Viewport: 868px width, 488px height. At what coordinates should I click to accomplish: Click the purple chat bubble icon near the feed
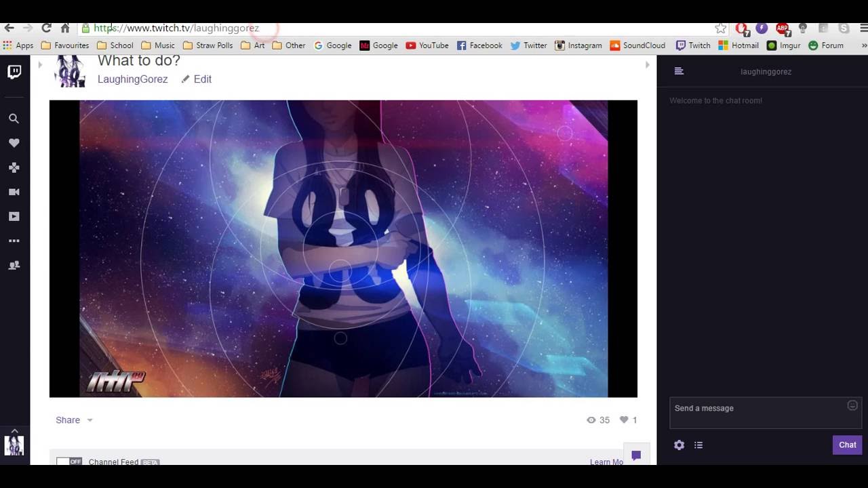[x=636, y=455]
